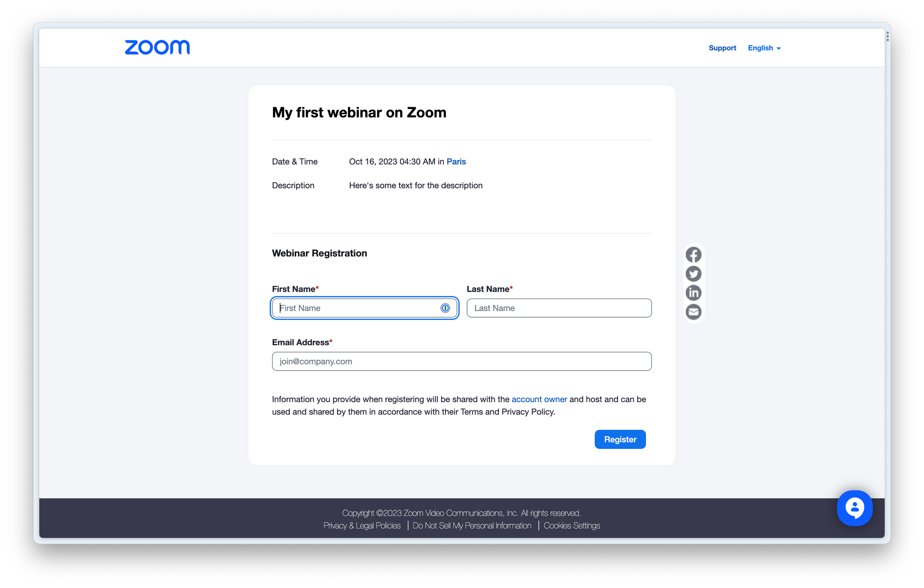
Task: Click the Email Address input field
Action: pyautogui.click(x=462, y=361)
